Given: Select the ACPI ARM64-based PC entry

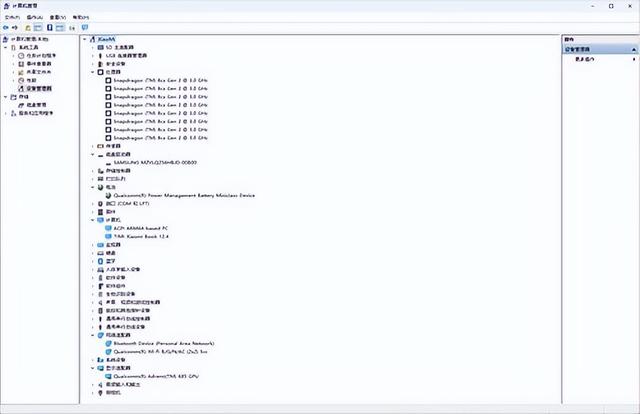Looking at the screenshot, I should click(141, 228).
